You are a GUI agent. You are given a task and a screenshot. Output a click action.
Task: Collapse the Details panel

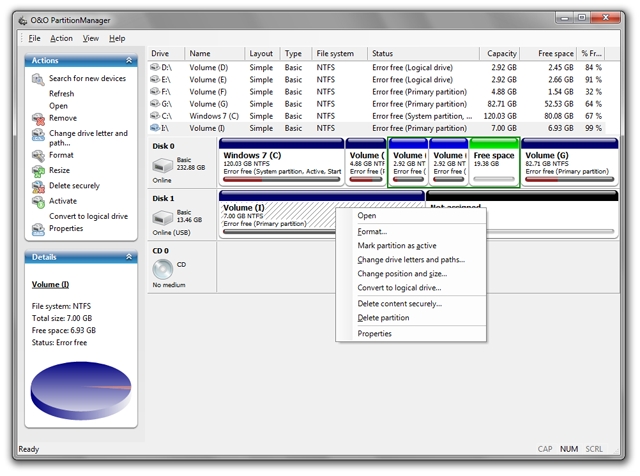pos(129,257)
